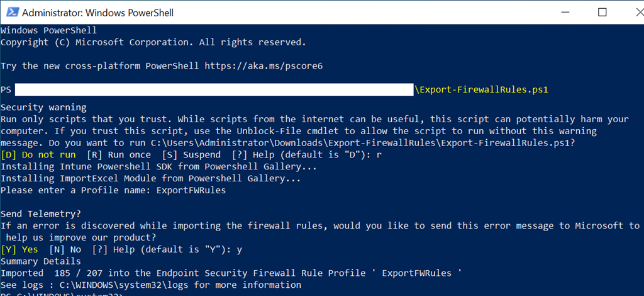The width and height of the screenshot is (644, 296).
Task: Click the '[Y] Yes' telemetry option
Action: (x=19, y=249)
